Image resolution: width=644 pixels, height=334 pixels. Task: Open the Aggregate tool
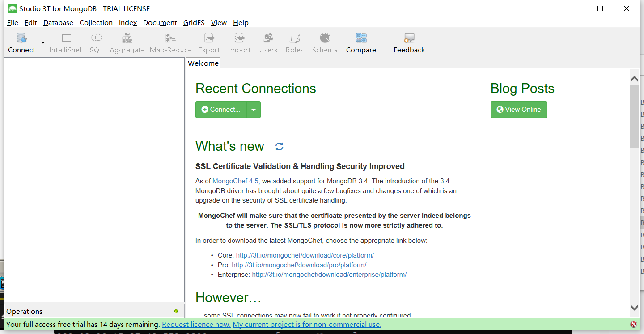pos(127,43)
